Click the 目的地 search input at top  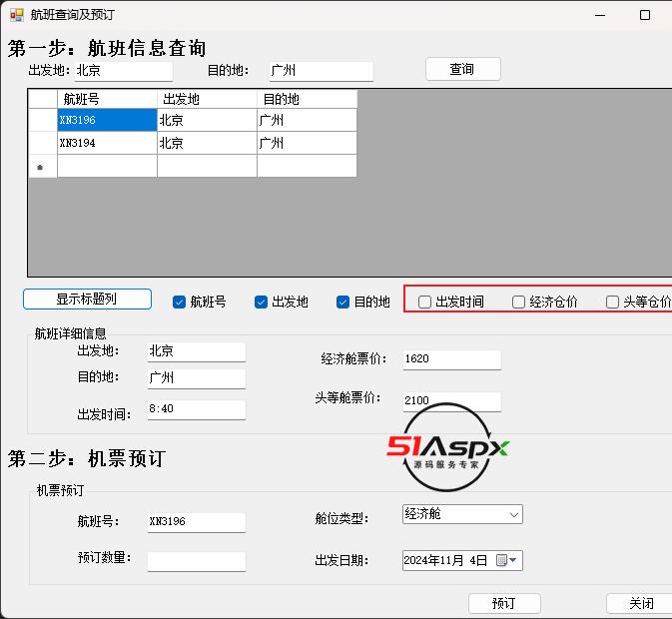coord(320,71)
